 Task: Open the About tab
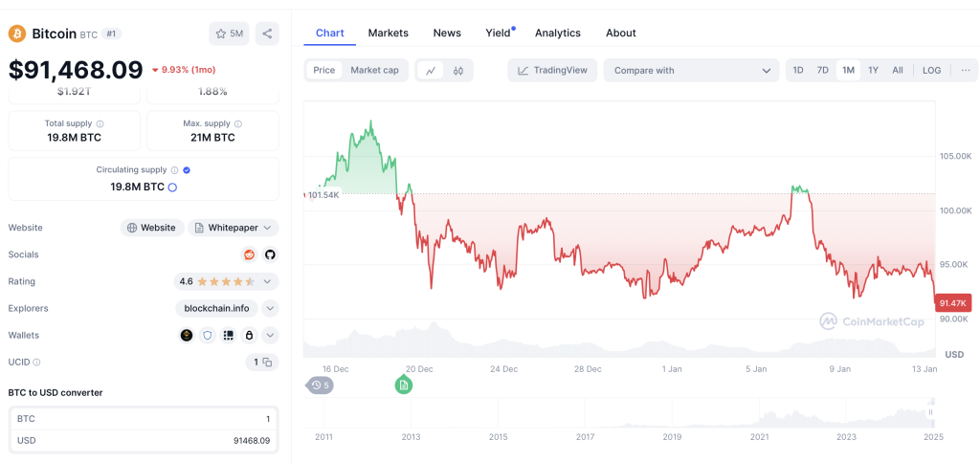pyautogui.click(x=620, y=33)
